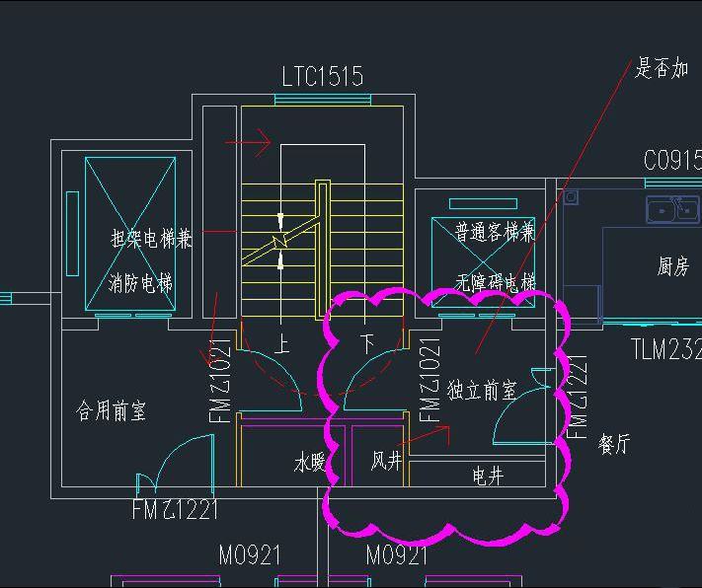Screen dimensions: 702x588
Task: Select the 独立前室 room label
Action: click(481, 390)
